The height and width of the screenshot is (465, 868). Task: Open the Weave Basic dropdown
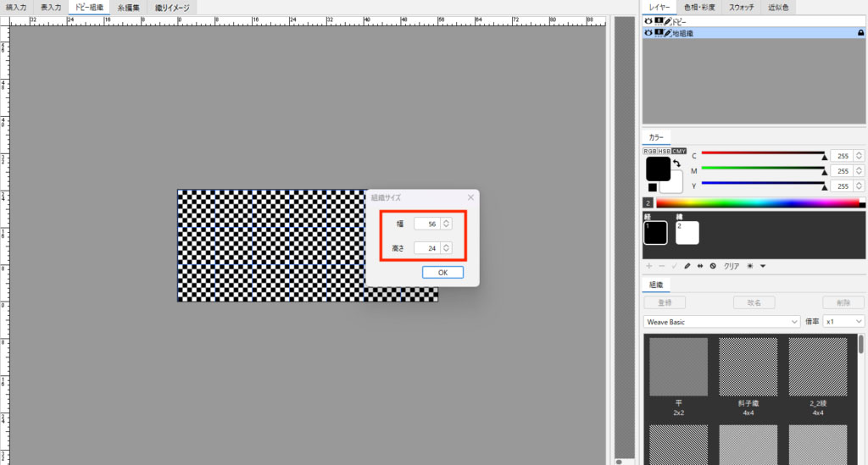tap(721, 322)
